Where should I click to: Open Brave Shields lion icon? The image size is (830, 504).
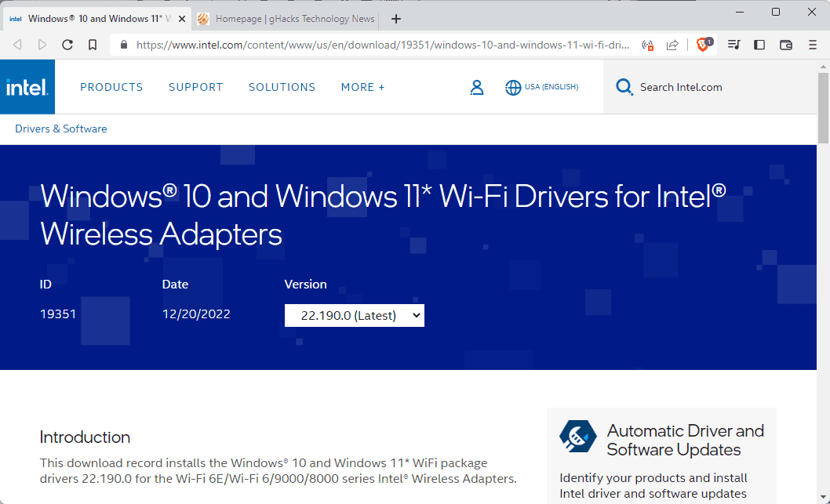tap(704, 45)
